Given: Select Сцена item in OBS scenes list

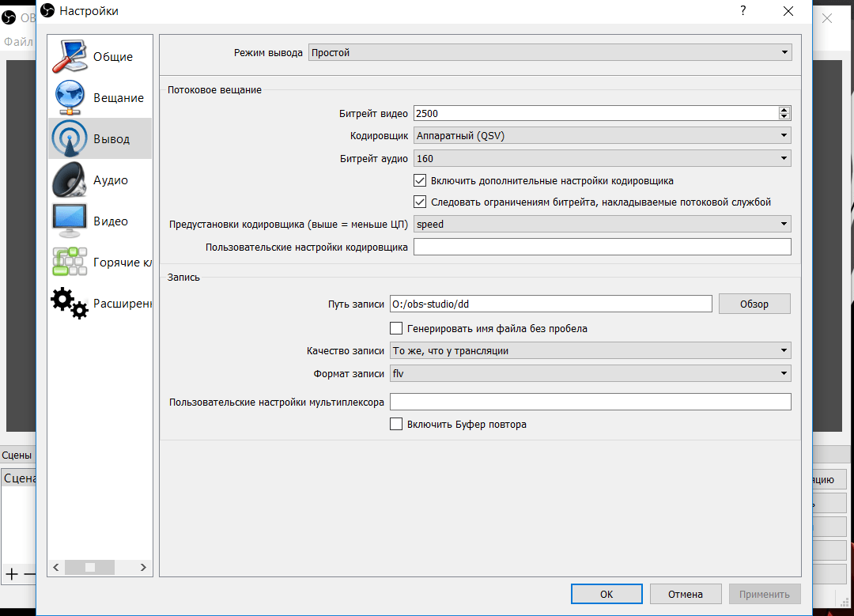Looking at the screenshot, I should 20,478.
